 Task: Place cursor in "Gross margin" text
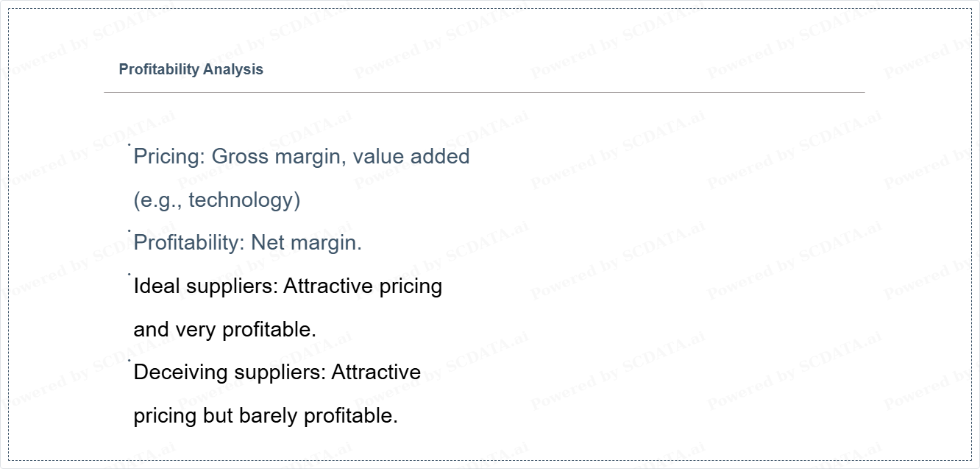(279, 157)
